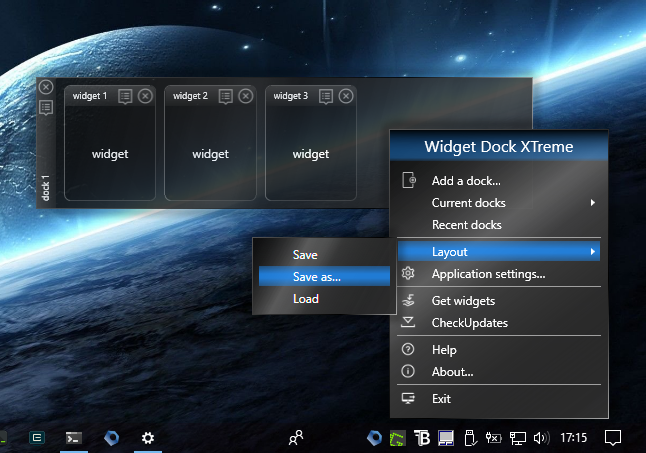Screen dimensions: 646x453
Task: Choose Recent docks menu entry
Action: pos(499,225)
